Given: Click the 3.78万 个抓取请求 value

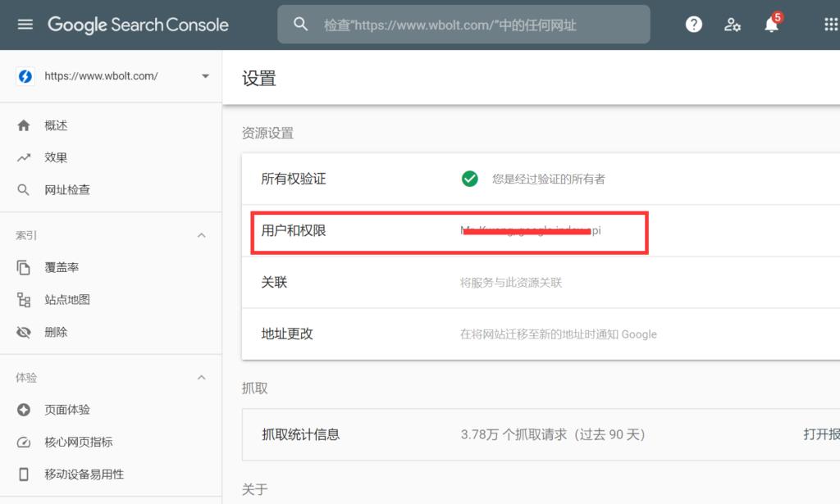Looking at the screenshot, I should tap(552, 434).
